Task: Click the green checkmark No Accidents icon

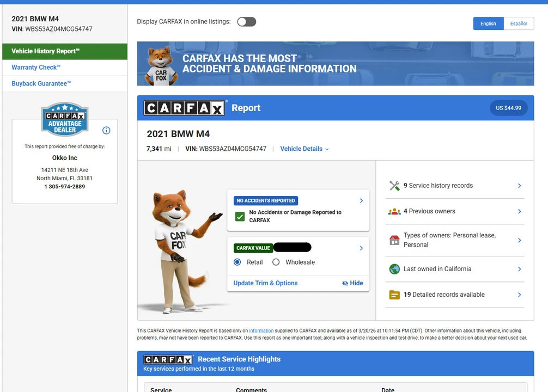Action: (x=240, y=217)
